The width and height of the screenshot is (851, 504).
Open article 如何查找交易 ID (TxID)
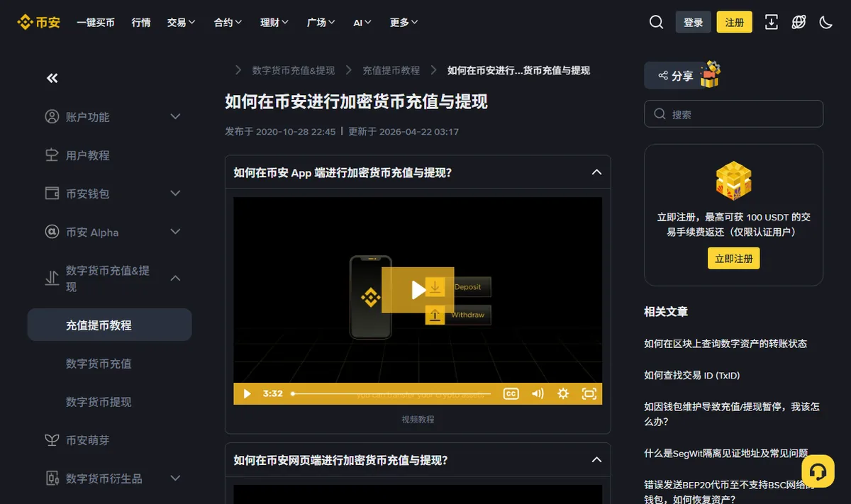692,375
